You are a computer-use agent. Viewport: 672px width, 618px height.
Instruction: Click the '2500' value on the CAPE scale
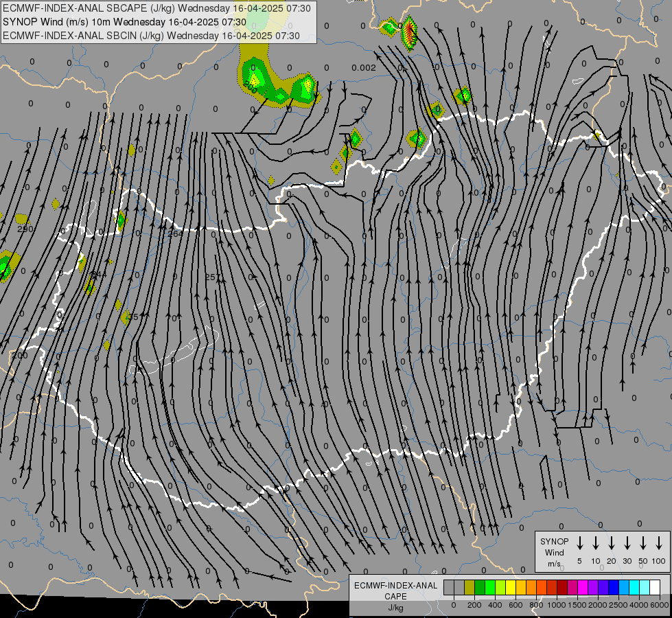(x=618, y=605)
